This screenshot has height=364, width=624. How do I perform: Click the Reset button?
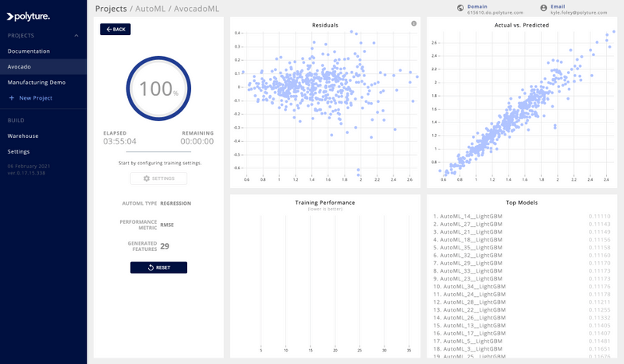coord(158,267)
